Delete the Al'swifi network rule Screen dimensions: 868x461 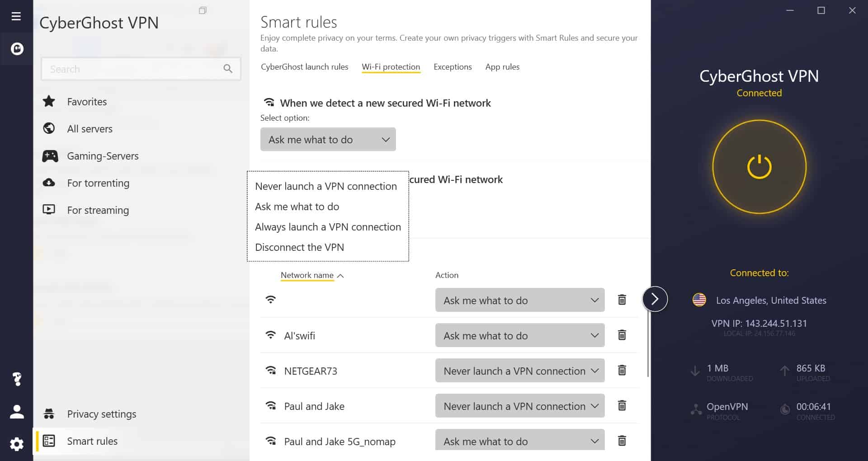pos(622,335)
